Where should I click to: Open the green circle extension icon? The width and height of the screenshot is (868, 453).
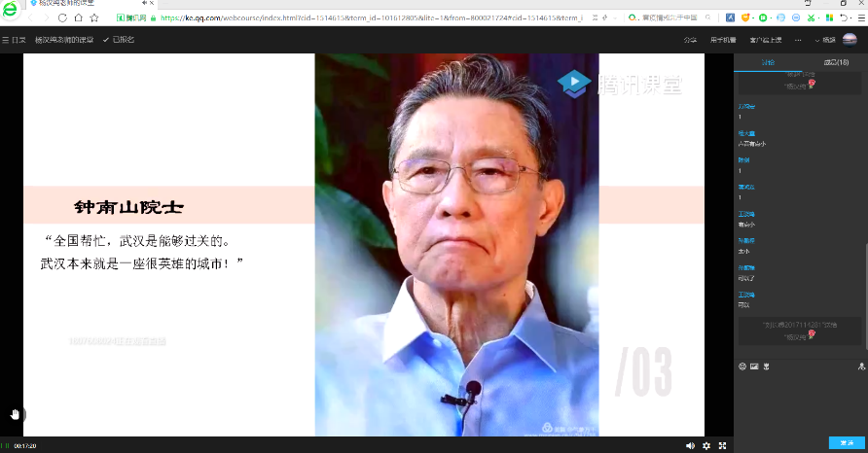tap(763, 17)
